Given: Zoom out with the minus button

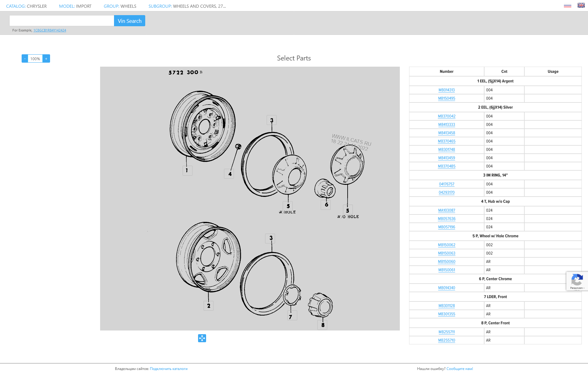Looking at the screenshot, I should (x=25, y=59).
